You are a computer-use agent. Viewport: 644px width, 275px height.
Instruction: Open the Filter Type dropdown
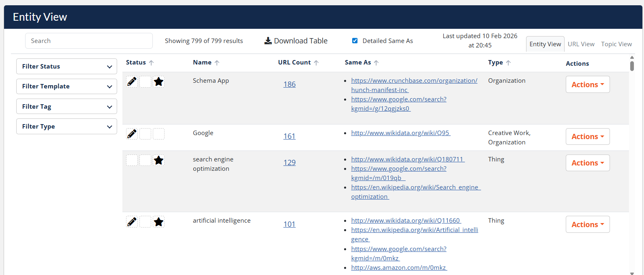click(x=66, y=127)
